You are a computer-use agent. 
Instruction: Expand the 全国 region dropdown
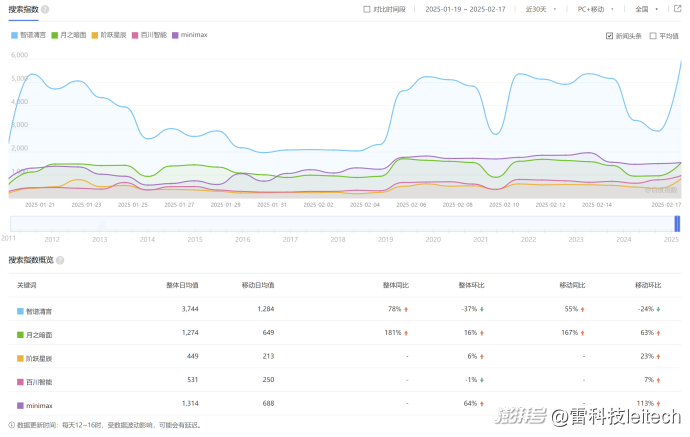coord(646,9)
